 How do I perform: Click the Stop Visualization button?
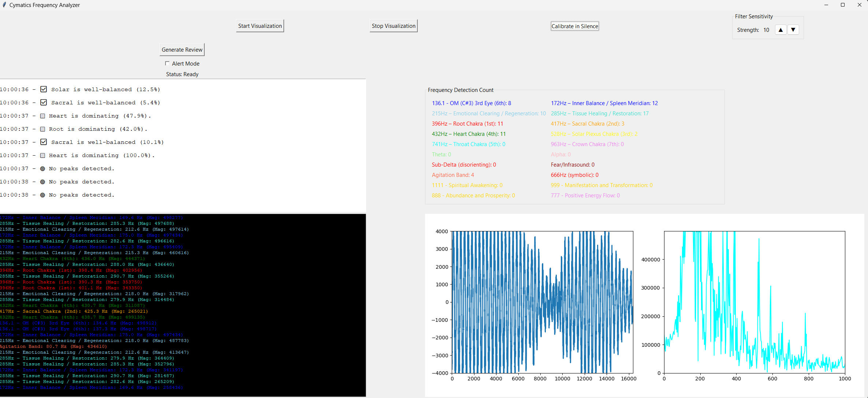394,26
